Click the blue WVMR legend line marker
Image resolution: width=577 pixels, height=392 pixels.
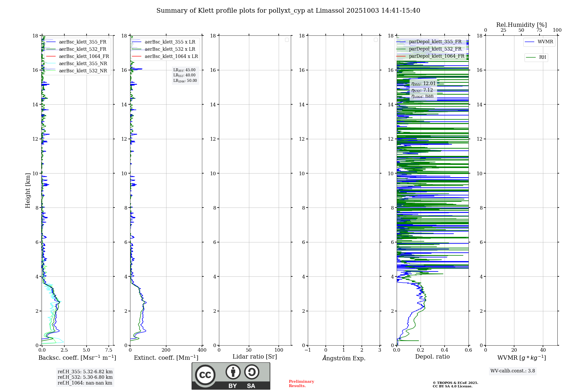point(529,42)
